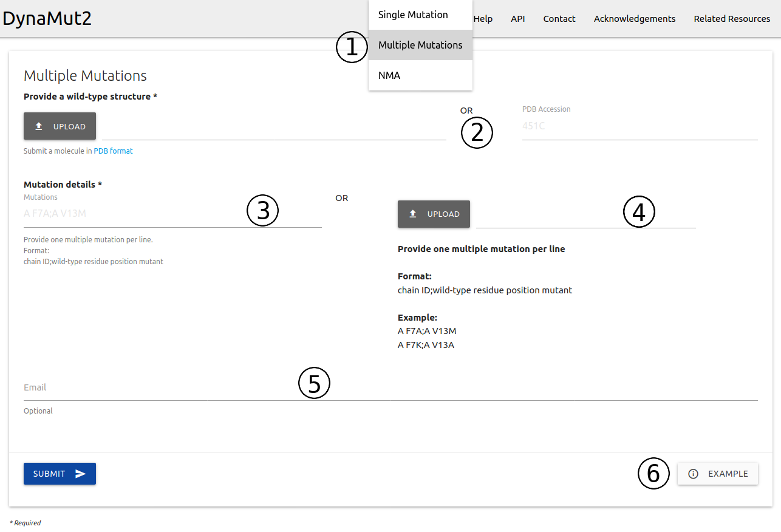Image resolution: width=781 pixels, height=532 pixels.
Task: Click upload arrow icon for mutations
Action: click(x=413, y=214)
